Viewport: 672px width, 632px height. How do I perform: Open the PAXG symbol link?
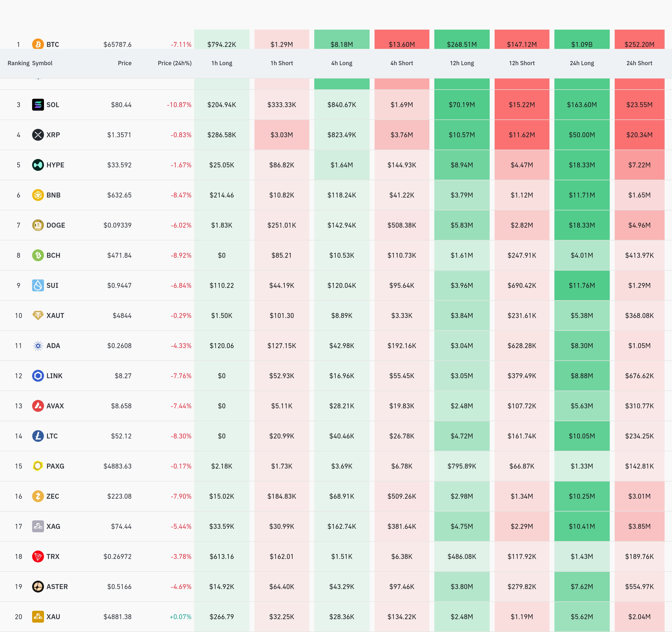click(55, 466)
